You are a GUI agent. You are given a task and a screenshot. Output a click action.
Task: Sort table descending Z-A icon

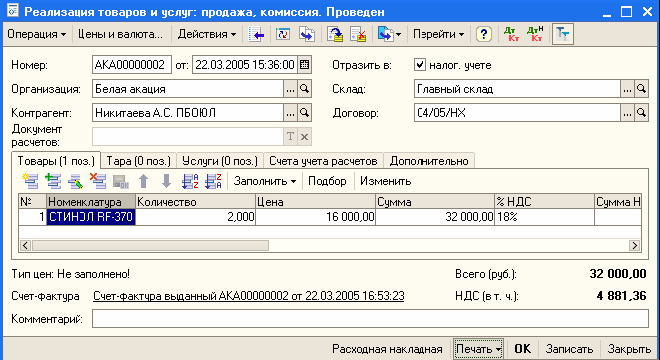213,181
